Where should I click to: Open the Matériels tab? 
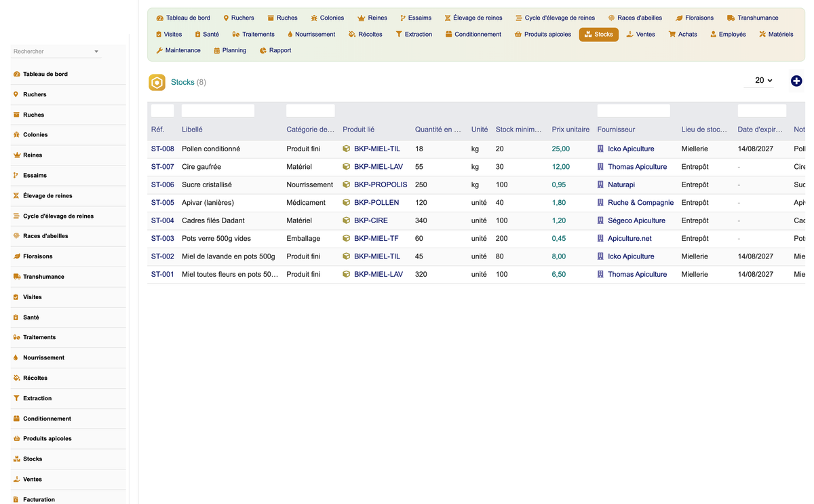coord(776,34)
